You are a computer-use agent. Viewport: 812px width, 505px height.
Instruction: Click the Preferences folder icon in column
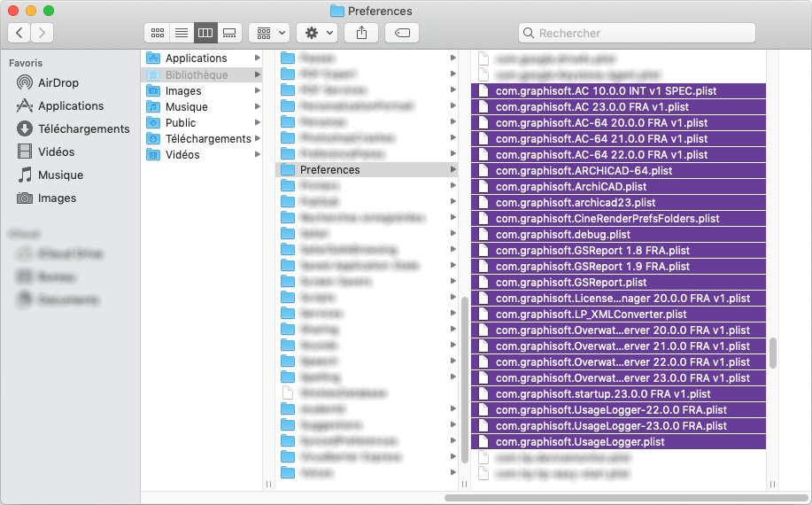288,170
